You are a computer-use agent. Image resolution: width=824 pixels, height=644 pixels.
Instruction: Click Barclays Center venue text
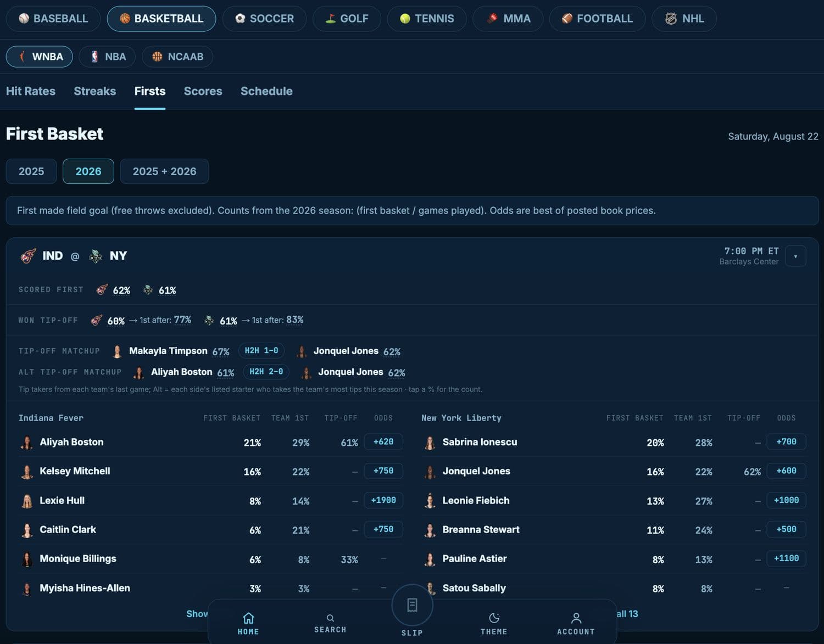749,262
